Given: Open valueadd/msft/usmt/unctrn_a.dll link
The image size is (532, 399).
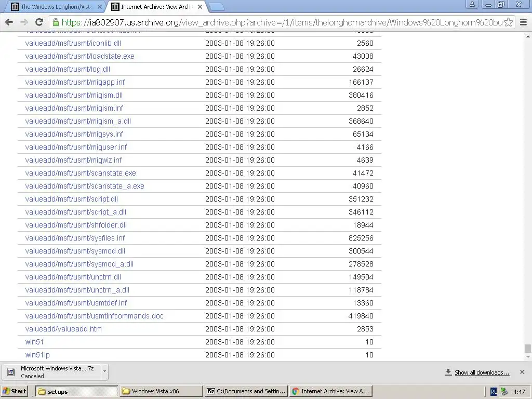Looking at the screenshot, I should click(77, 290).
